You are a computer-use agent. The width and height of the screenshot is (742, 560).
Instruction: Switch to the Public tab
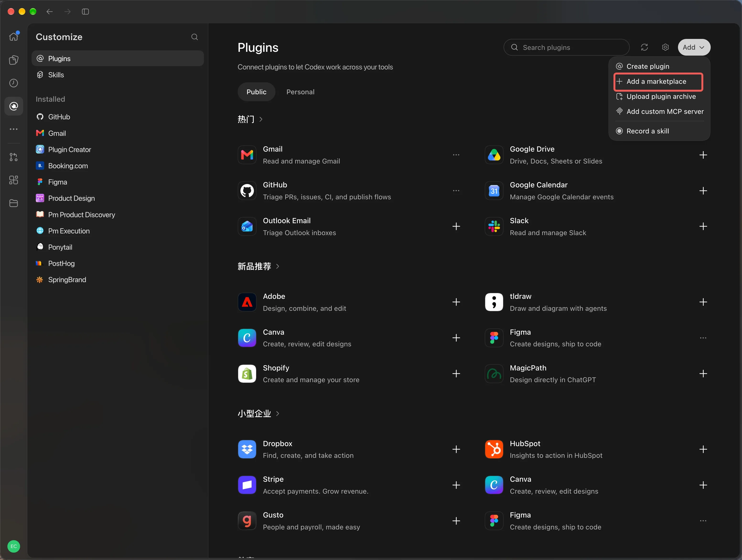point(256,92)
